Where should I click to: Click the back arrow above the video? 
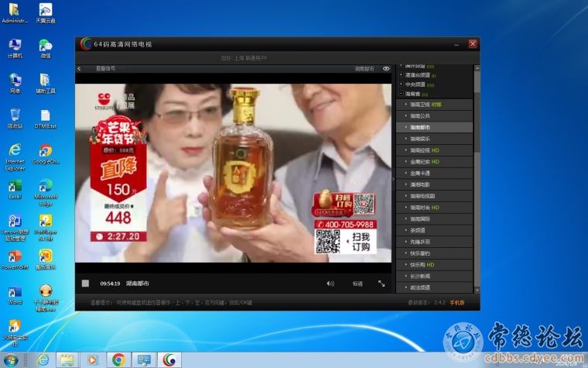(79, 69)
